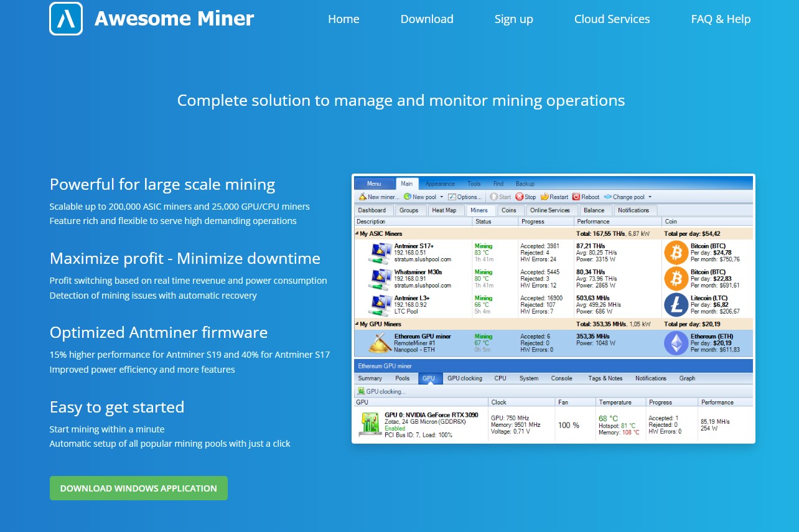Open the Change pool dropdown arrow
Viewport: 799px width, 532px height.
tap(650, 197)
